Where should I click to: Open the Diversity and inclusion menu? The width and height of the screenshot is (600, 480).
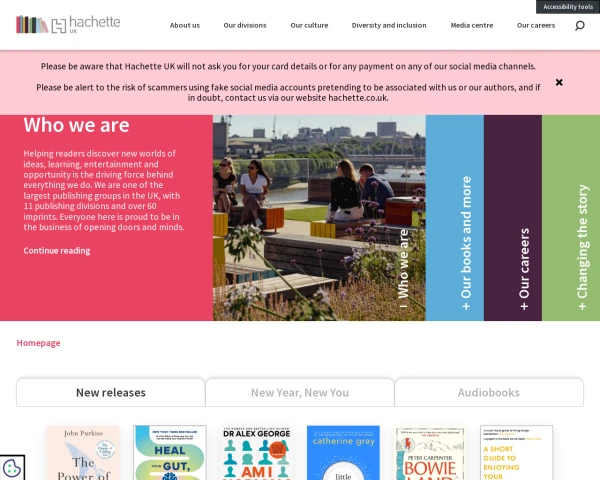coord(389,25)
